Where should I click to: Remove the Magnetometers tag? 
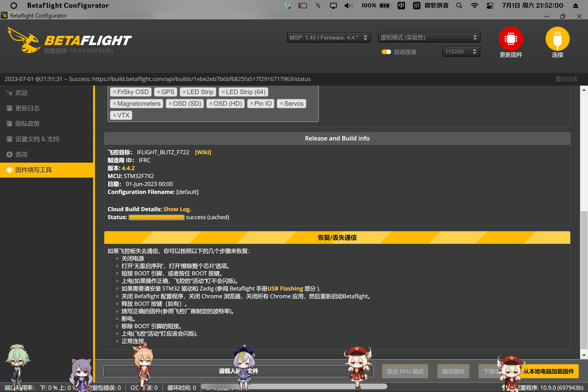114,104
